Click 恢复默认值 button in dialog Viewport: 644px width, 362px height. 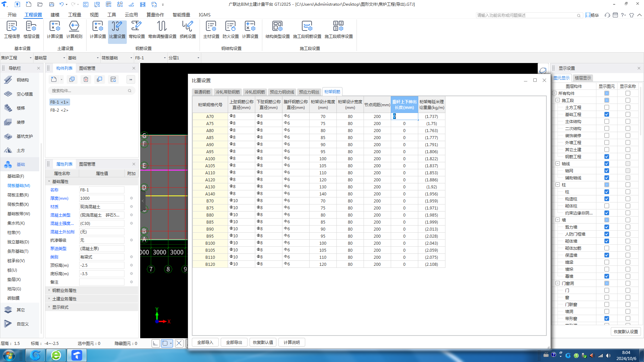tap(263, 342)
